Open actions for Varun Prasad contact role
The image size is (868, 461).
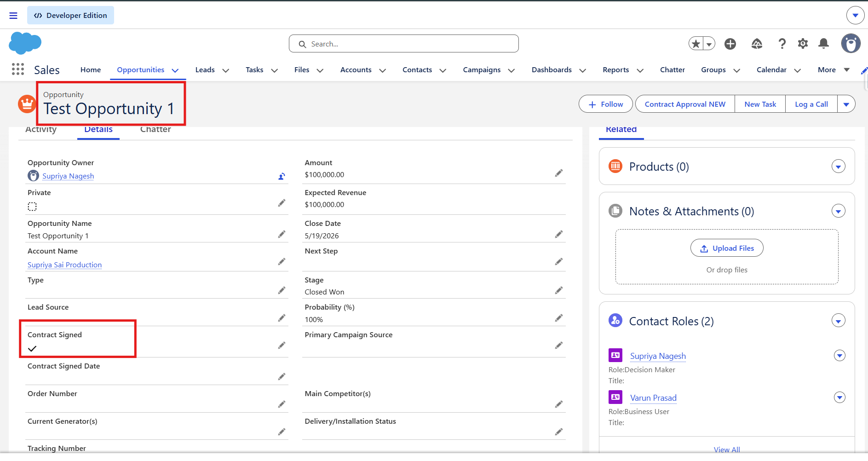(839, 398)
